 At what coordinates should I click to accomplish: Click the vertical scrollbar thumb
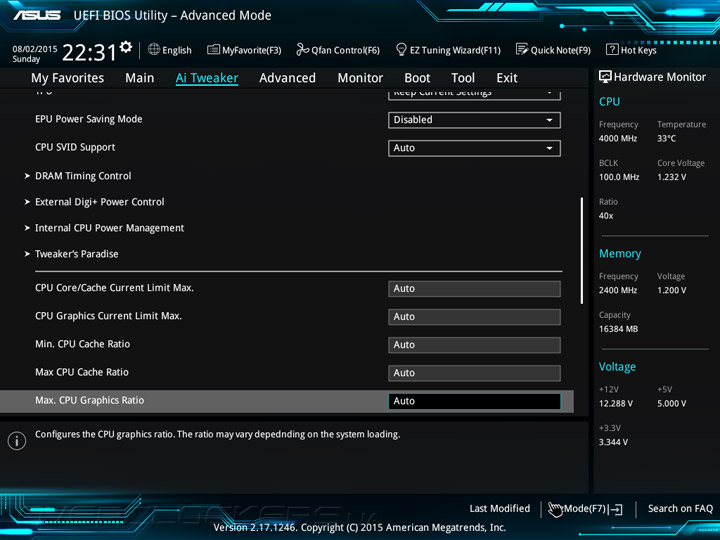582,250
